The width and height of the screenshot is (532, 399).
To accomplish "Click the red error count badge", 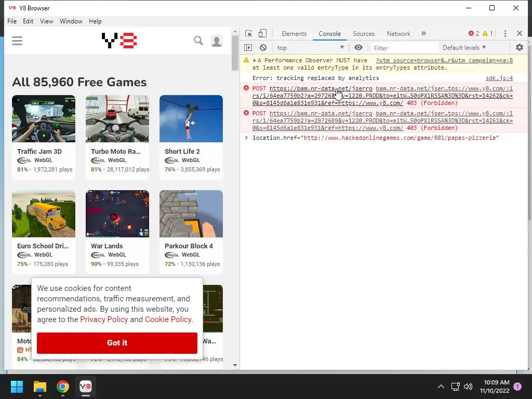I will pos(474,33).
